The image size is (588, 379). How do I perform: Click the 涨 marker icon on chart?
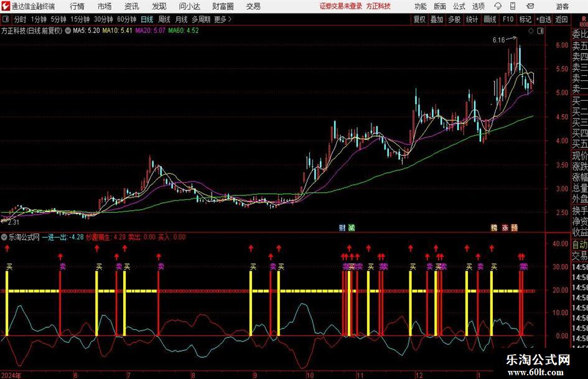coord(505,228)
